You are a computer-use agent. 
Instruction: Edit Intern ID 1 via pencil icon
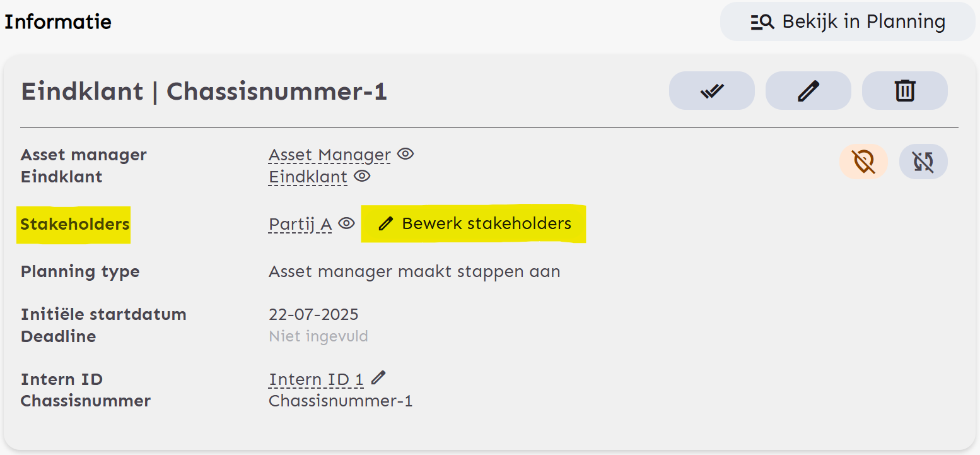pos(378,378)
